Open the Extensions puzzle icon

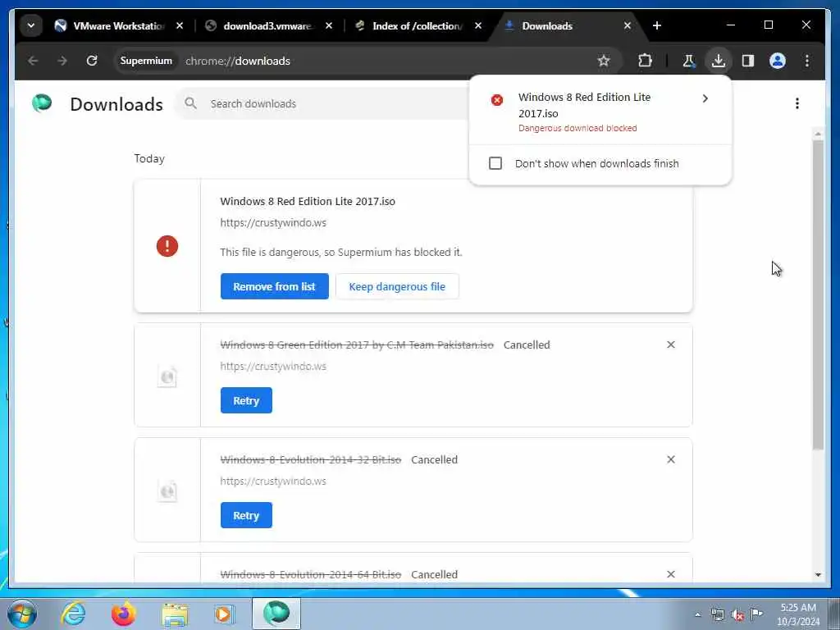(645, 61)
